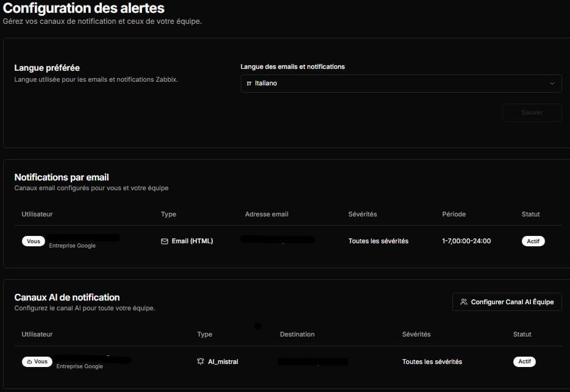Click the AI_mistral type label
Screen dimensions: 570x392
[222, 361]
